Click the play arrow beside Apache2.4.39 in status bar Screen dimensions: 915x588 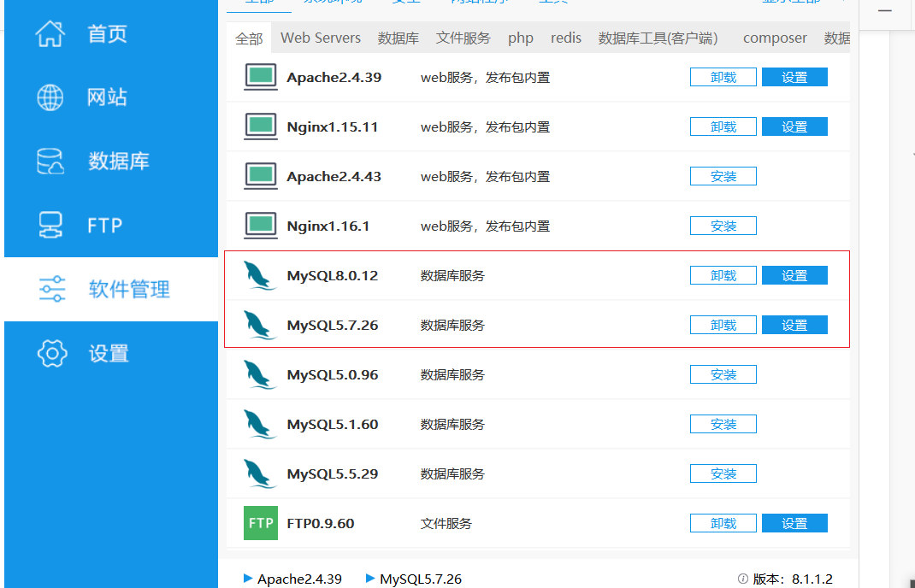click(x=248, y=578)
